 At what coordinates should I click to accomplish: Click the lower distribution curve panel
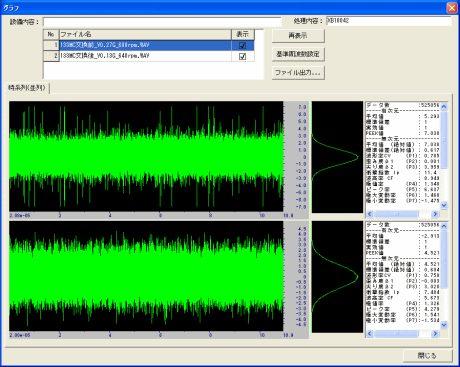337,277
